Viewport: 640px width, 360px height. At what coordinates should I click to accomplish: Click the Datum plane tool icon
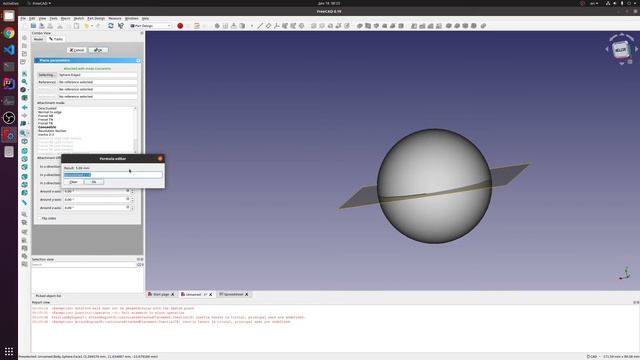point(268,26)
